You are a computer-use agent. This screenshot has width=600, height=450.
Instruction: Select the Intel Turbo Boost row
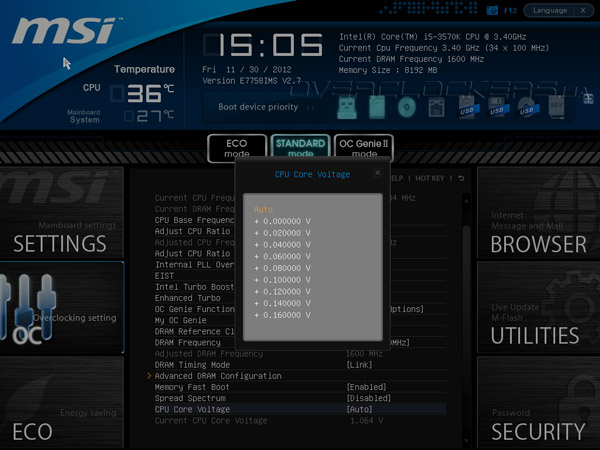(194, 287)
